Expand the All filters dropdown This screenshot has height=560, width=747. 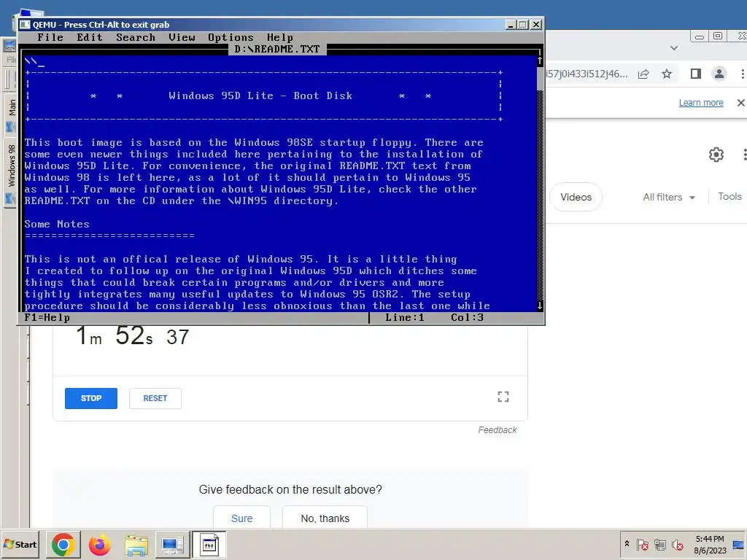pyautogui.click(x=669, y=197)
